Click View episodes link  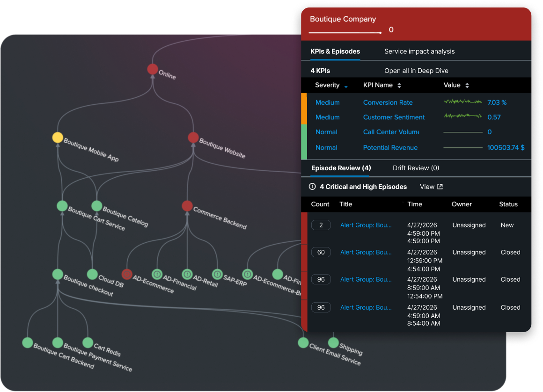[x=431, y=187]
